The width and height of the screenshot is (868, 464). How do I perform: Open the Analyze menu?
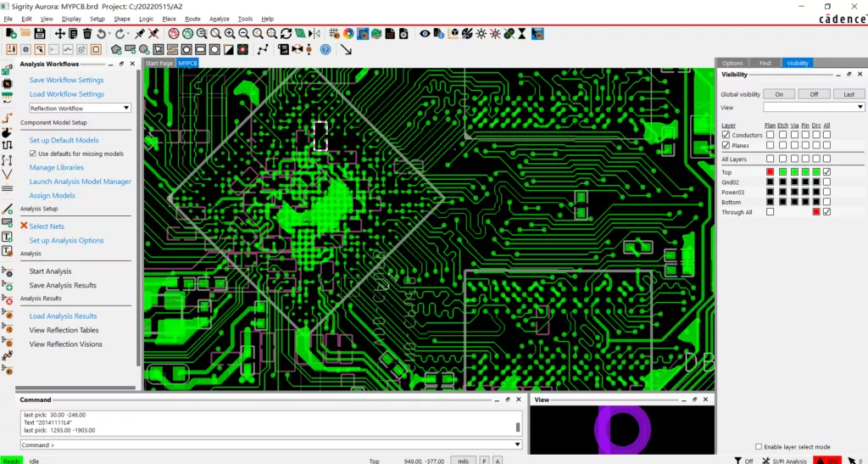tap(220, 19)
